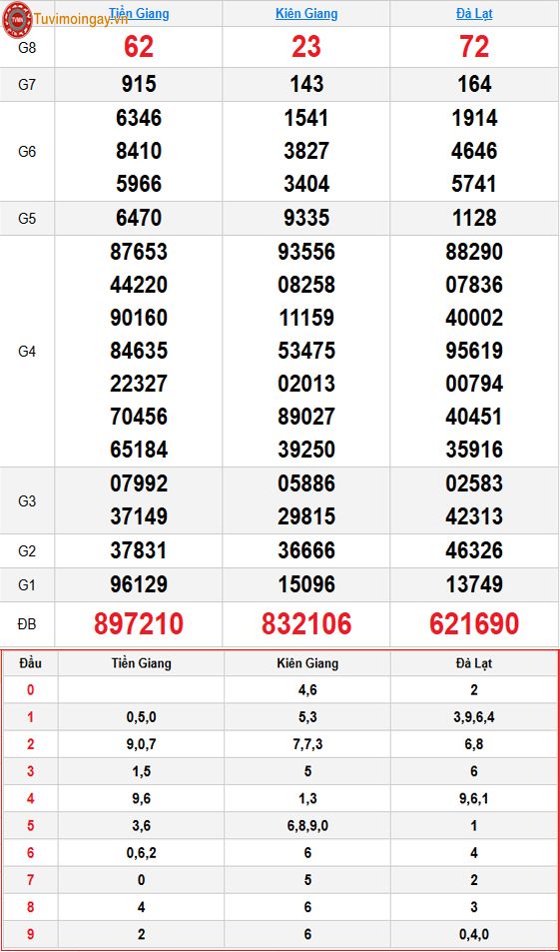This screenshot has width=560, height=952.
Task: Click G2 number 46326
Action: (474, 550)
